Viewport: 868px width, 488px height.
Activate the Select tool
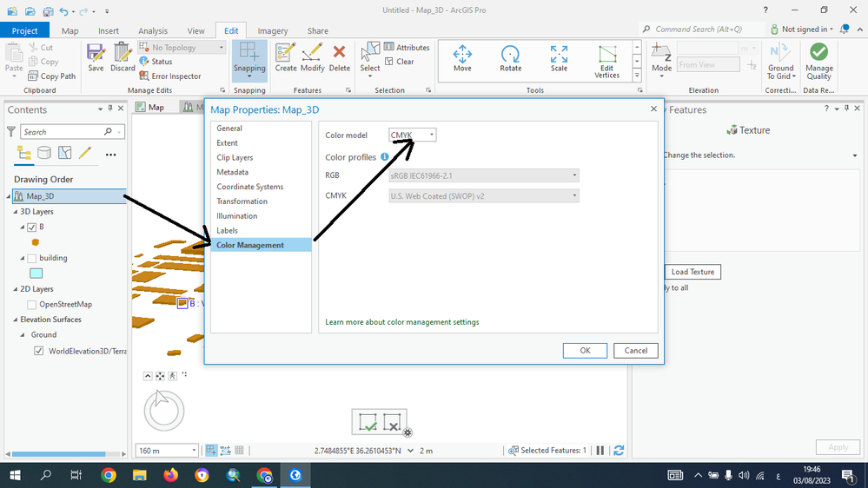[370, 59]
